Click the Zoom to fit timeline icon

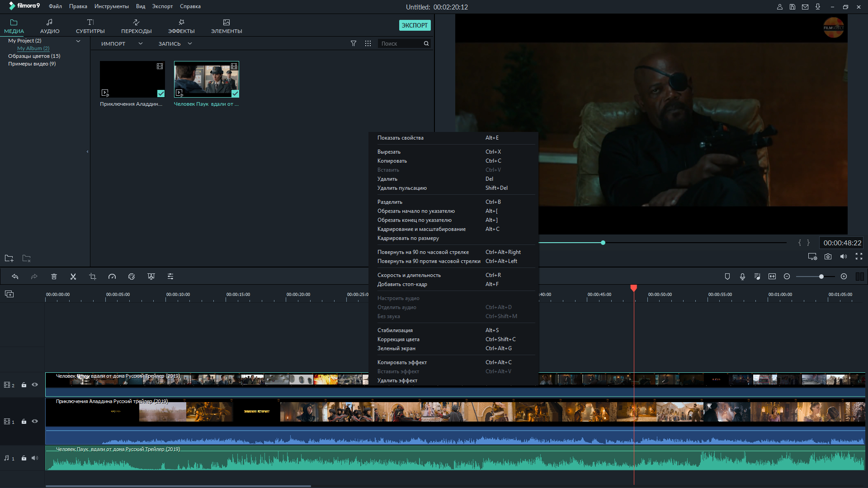[772, 277]
